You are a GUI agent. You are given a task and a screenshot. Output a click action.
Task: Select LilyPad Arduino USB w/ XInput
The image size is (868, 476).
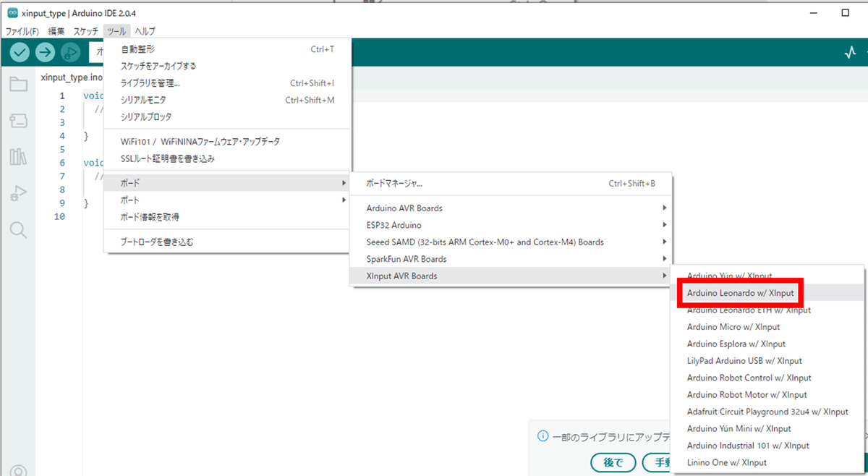(x=768, y=360)
